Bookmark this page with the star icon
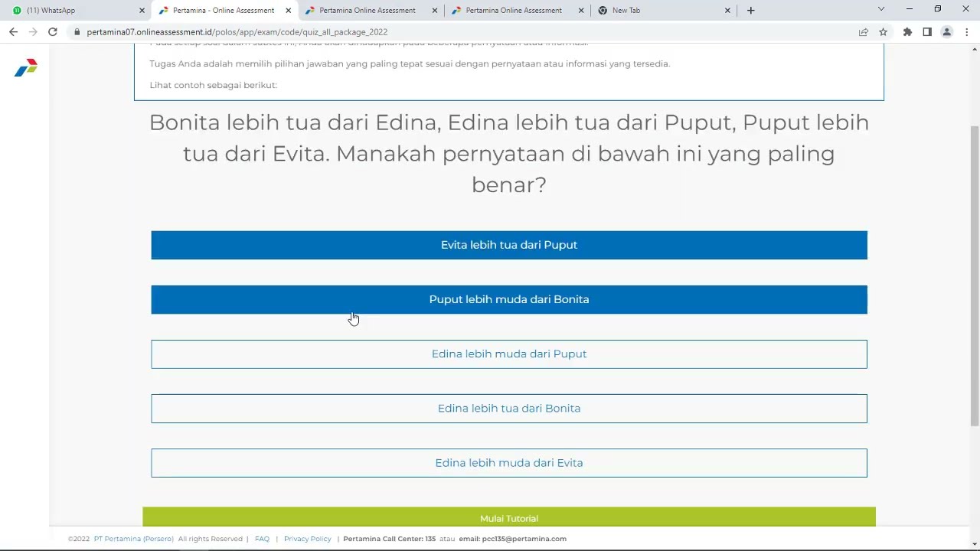Screen dimensions: 980x551 click(x=883, y=32)
